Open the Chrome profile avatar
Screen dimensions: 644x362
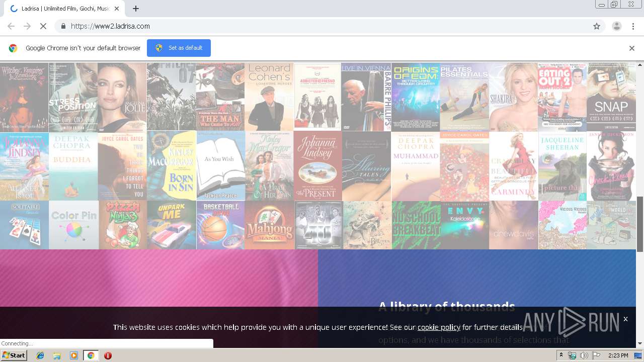616,26
